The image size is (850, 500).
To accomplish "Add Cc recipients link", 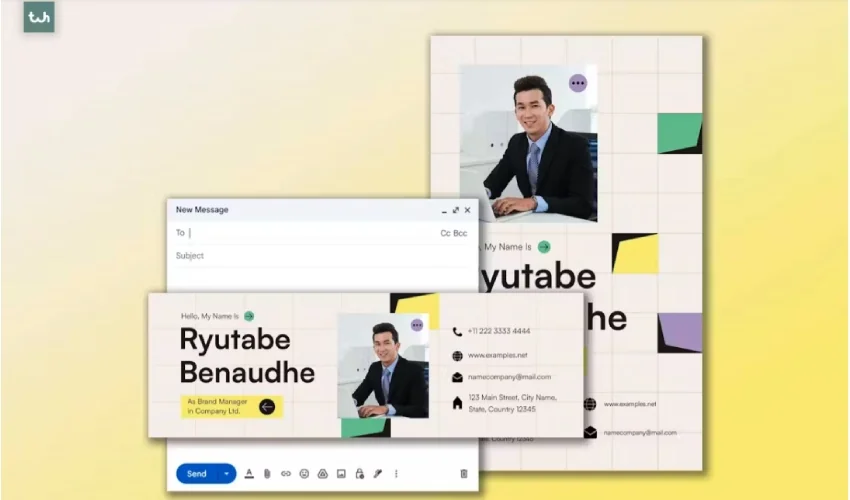I will coord(445,233).
